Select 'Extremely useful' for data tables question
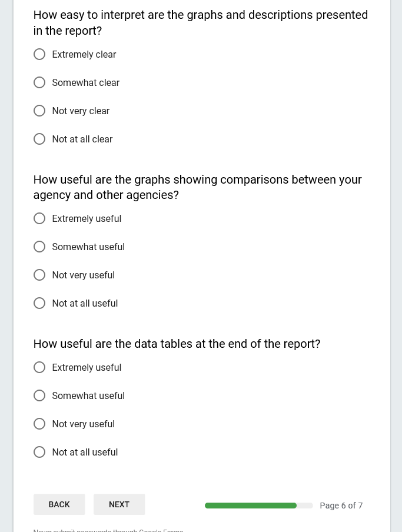The image size is (402, 532). click(39, 368)
